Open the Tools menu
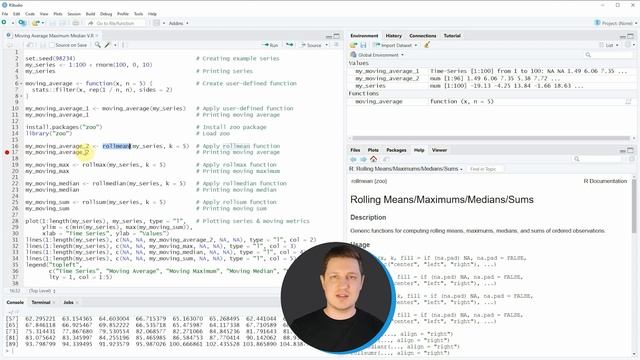 click(x=139, y=14)
